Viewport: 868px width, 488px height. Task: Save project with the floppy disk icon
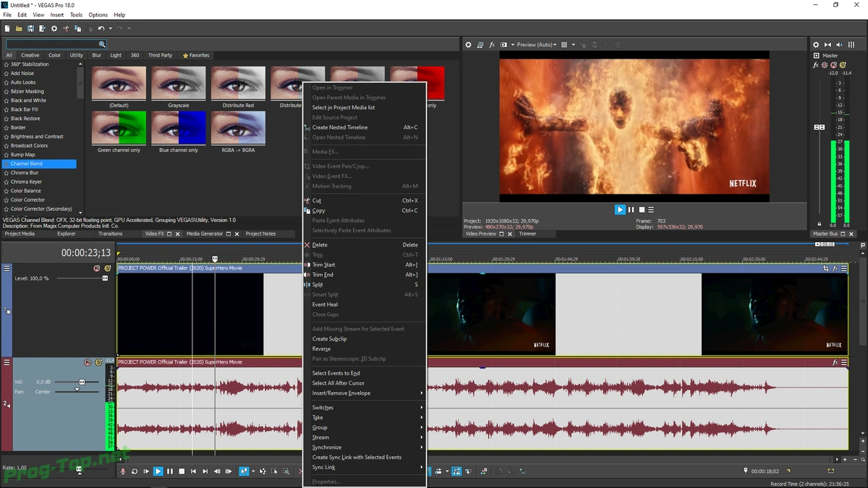30,28
